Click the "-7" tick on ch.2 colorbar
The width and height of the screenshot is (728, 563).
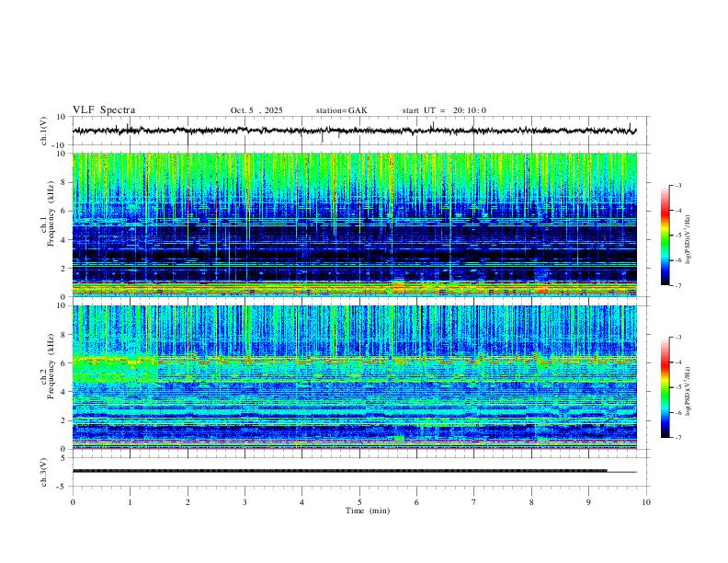pyautogui.click(x=677, y=438)
